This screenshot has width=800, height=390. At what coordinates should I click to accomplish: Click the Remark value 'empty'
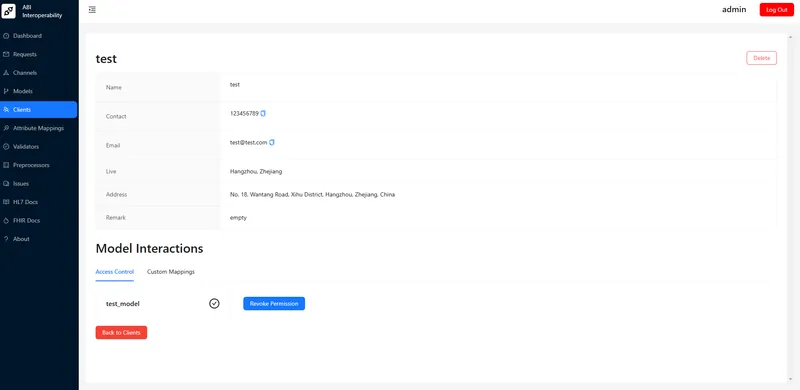[x=238, y=217]
